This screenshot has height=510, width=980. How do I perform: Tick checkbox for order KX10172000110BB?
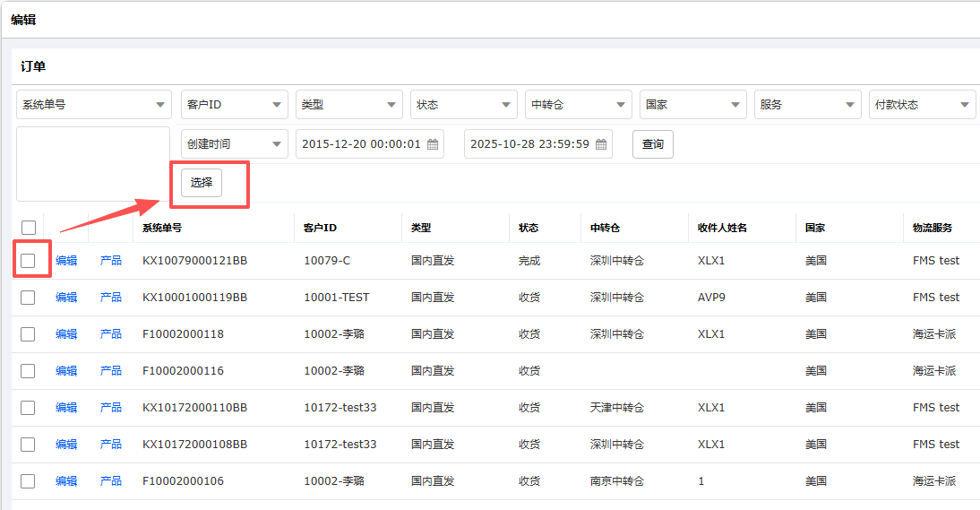(x=28, y=408)
